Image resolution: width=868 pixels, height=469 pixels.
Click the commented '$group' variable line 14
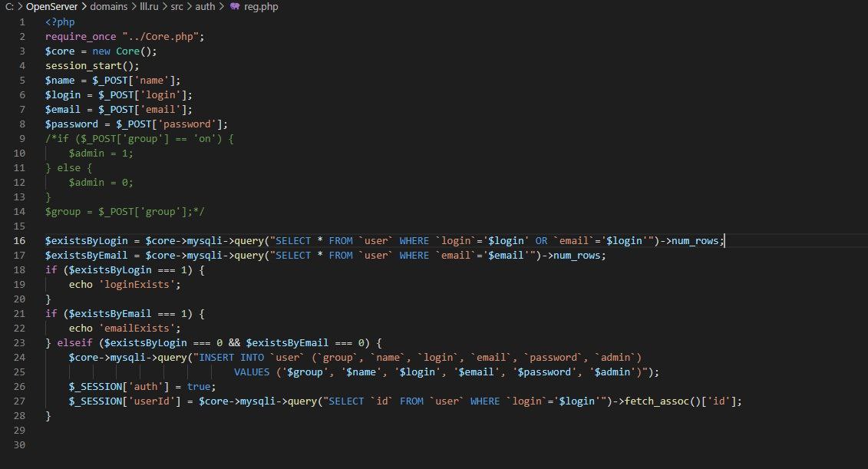coord(63,212)
